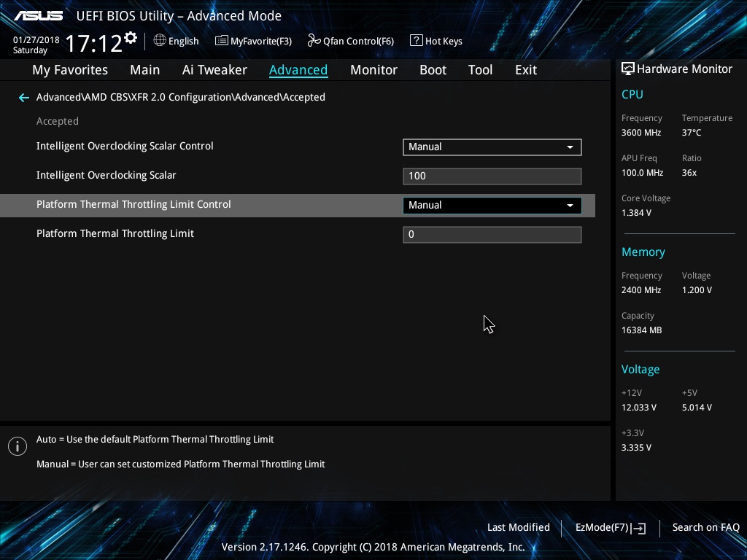Click the date 01/27/2018
This screenshot has width=747, height=560.
click(x=36, y=40)
